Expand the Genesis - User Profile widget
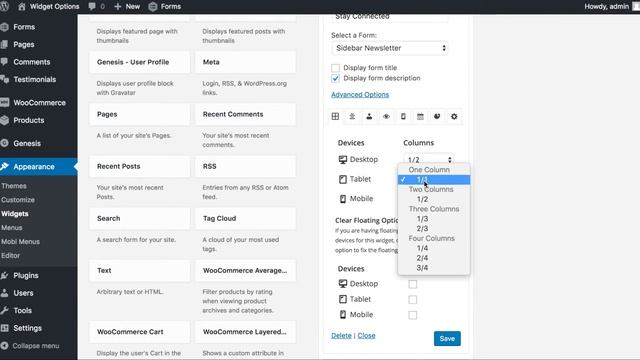Viewport: 640px width, 360px height. pyautogui.click(x=140, y=62)
